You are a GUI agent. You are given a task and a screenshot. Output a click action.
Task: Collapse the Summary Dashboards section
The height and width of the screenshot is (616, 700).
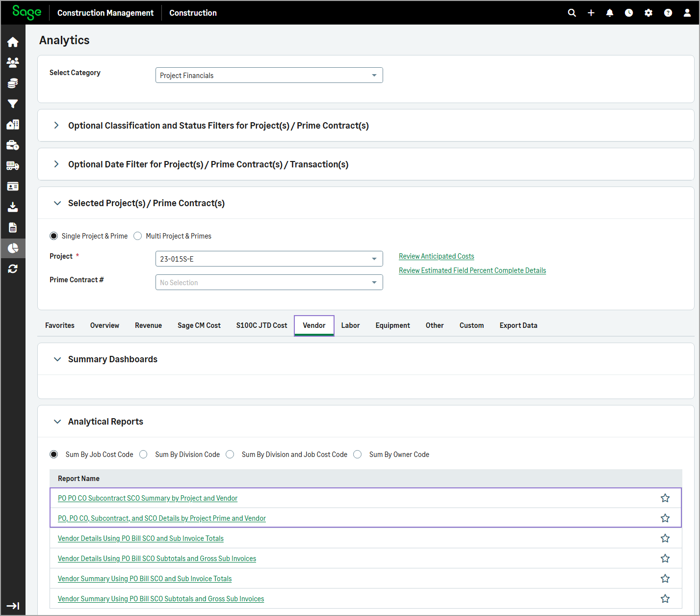pyautogui.click(x=57, y=359)
